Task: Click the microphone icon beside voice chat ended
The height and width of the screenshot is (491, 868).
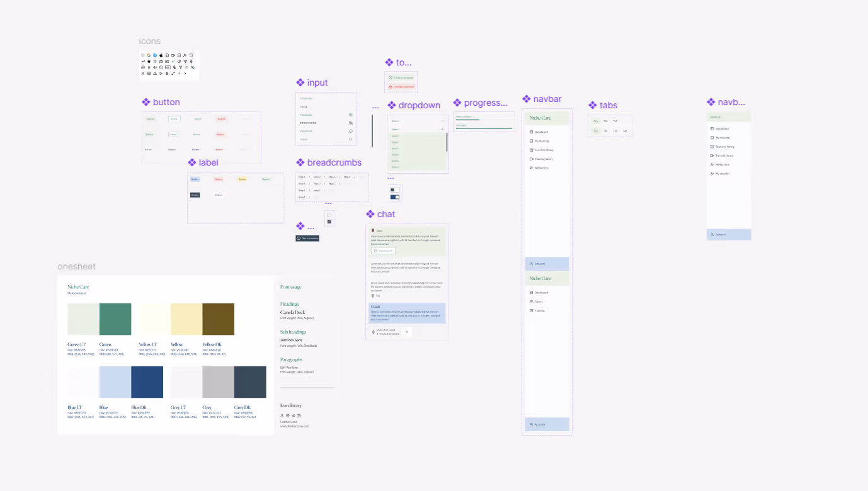Action: (x=374, y=332)
